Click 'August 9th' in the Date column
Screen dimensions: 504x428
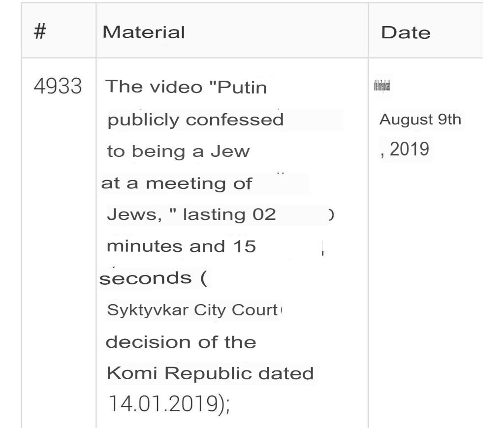coord(420,120)
